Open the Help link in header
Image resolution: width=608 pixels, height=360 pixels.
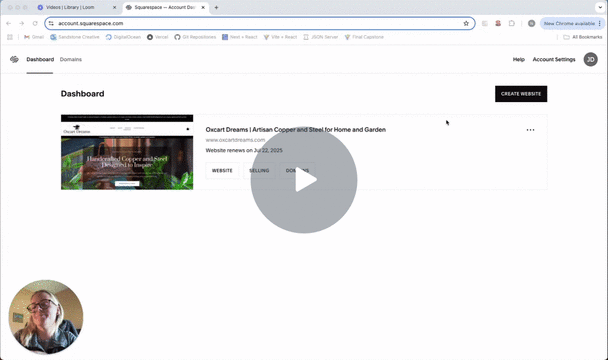(x=518, y=59)
